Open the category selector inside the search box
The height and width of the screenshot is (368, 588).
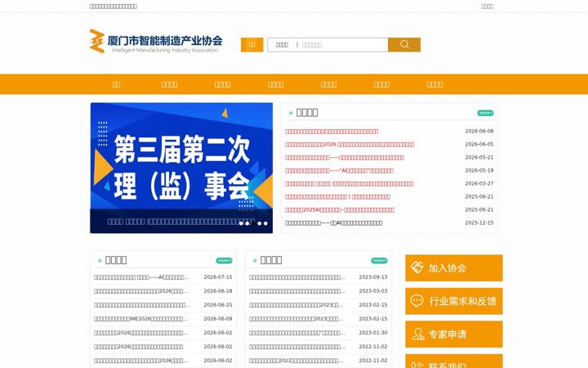(x=282, y=45)
